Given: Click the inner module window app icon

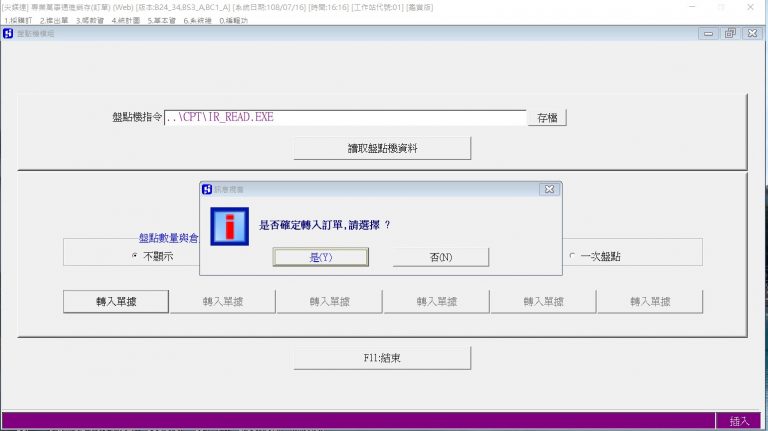Looking at the screenshot, I should [x=8, y=33].
